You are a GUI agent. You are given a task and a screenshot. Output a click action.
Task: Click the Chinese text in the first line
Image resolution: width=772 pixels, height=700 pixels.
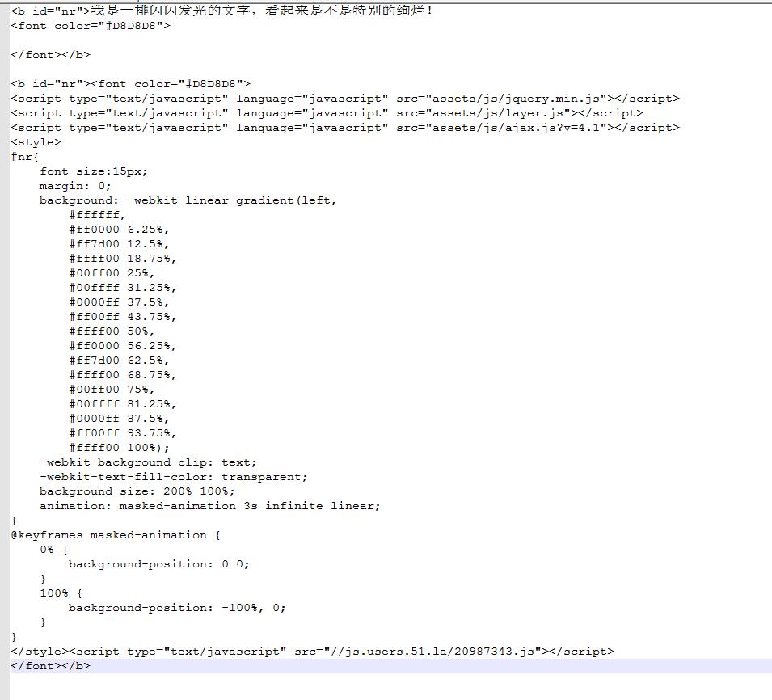[x=263, y=11]
